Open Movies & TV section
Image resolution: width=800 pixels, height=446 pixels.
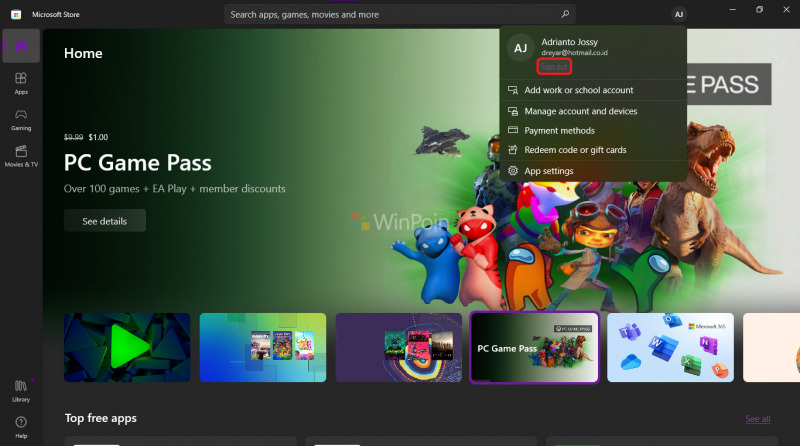21,156
